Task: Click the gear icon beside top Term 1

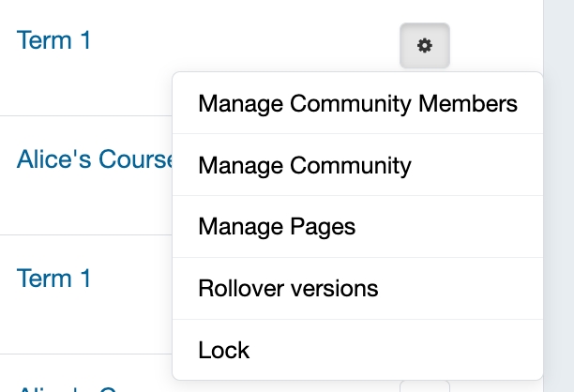Action: pos(425,45)
